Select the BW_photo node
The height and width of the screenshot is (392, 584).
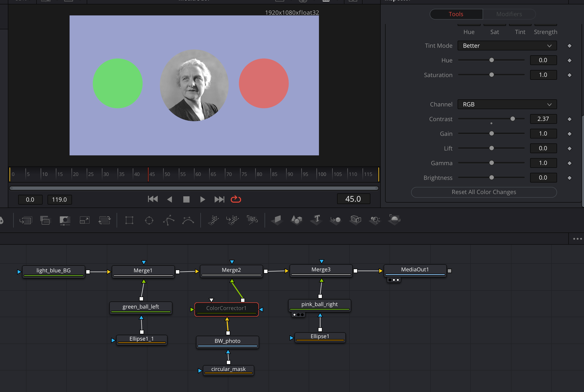coord(227,342)
